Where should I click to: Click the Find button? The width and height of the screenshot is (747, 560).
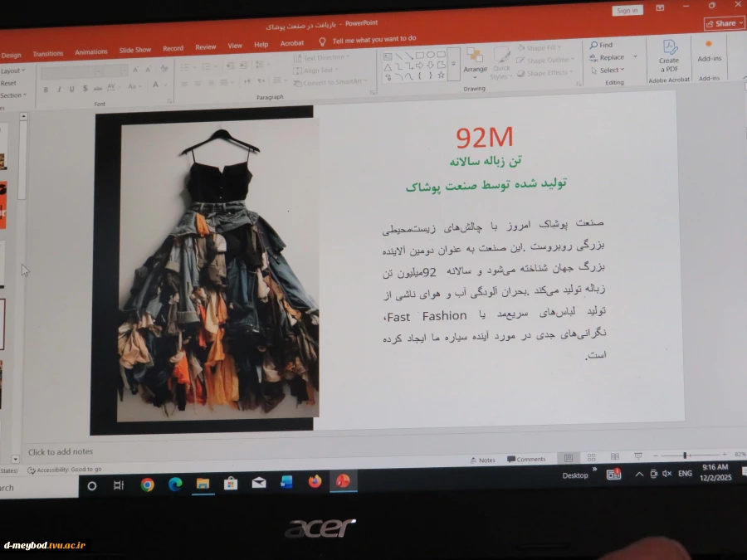coord(601,45)
